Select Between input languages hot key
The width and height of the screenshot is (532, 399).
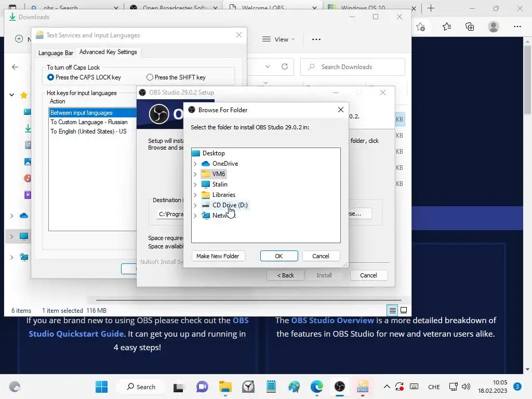click(x=92, y=113)
